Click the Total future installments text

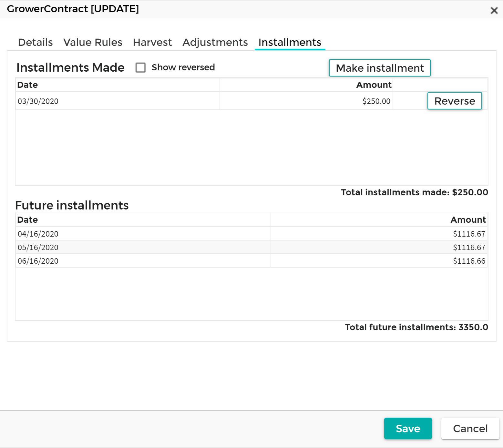tap(416, 327)
